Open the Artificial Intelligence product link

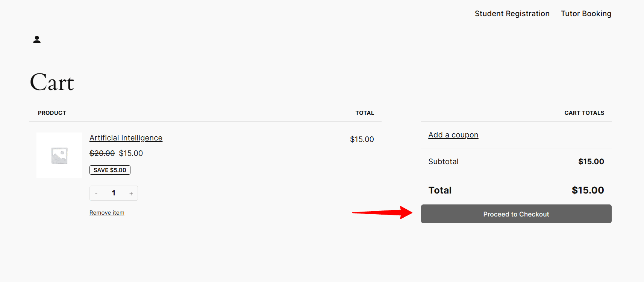(126, 138)
